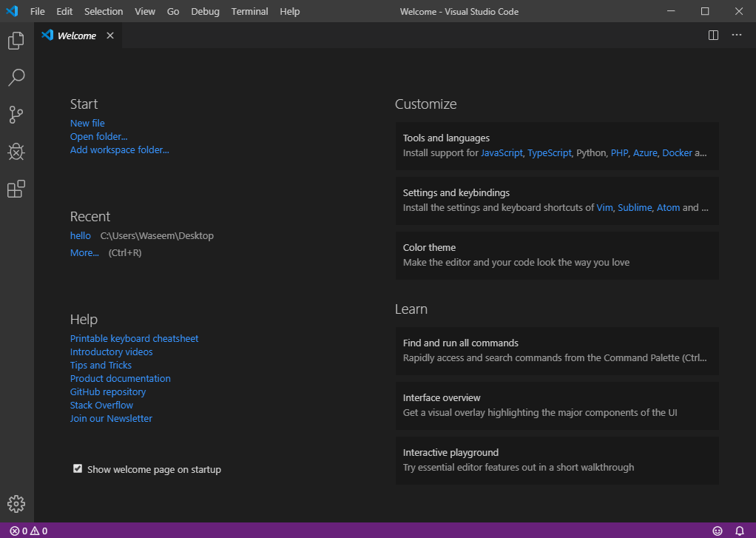This screenshot has width=756, height=538.
Task: Install Sublime keybindings link
Action: (635, 207)
